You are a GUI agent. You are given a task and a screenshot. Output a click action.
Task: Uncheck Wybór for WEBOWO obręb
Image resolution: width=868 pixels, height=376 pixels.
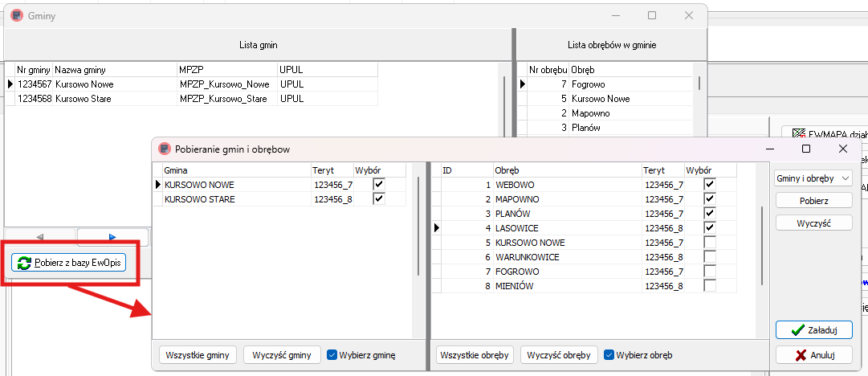click(x=710, y=185)
